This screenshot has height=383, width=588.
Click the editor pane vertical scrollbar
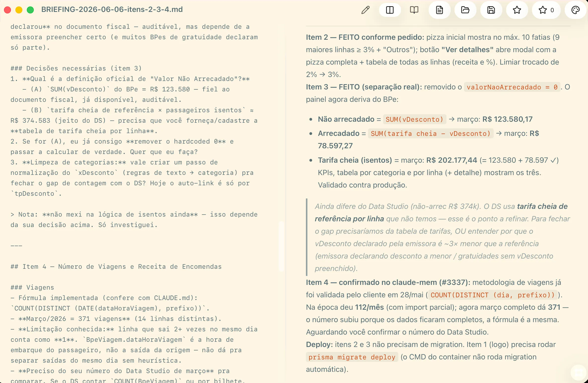(281, 246)
